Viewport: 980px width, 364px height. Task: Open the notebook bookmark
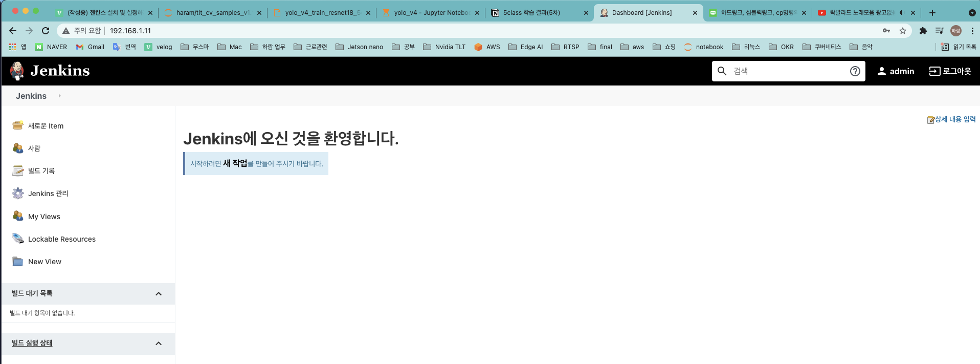[x=704, y=47]
